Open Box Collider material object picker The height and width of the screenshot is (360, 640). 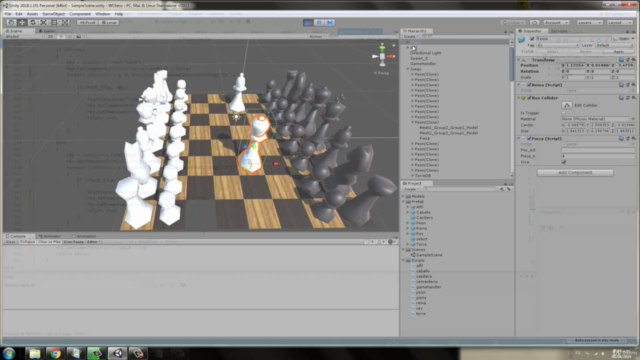pyautogui.click(x=633, y=119)
